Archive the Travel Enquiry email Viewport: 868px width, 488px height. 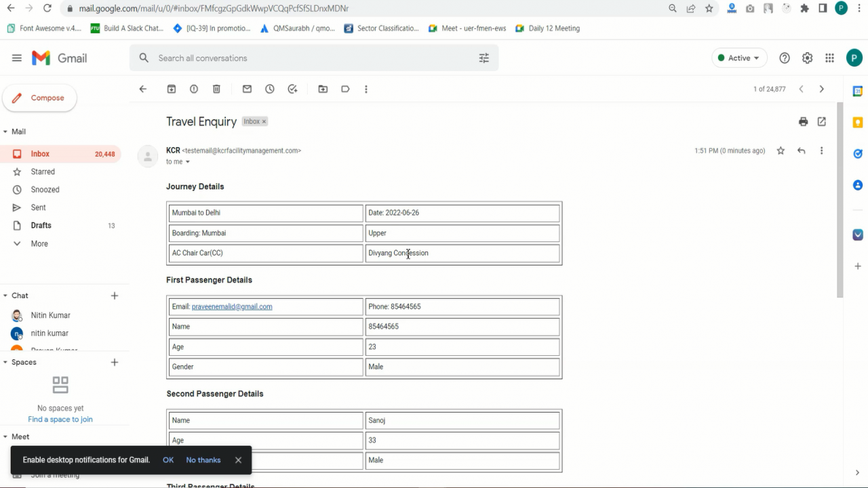click(172, 89)
